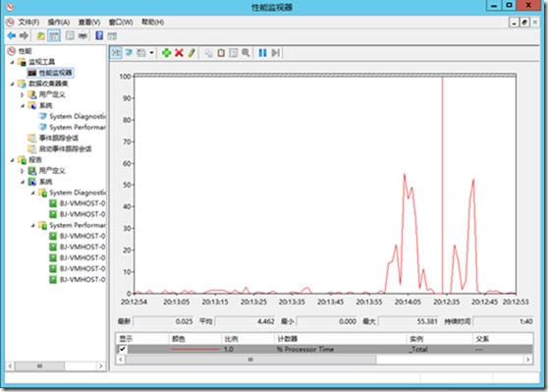Click the Up One Level folder icon
548x392 pixels.
click(x=41, y=35)
